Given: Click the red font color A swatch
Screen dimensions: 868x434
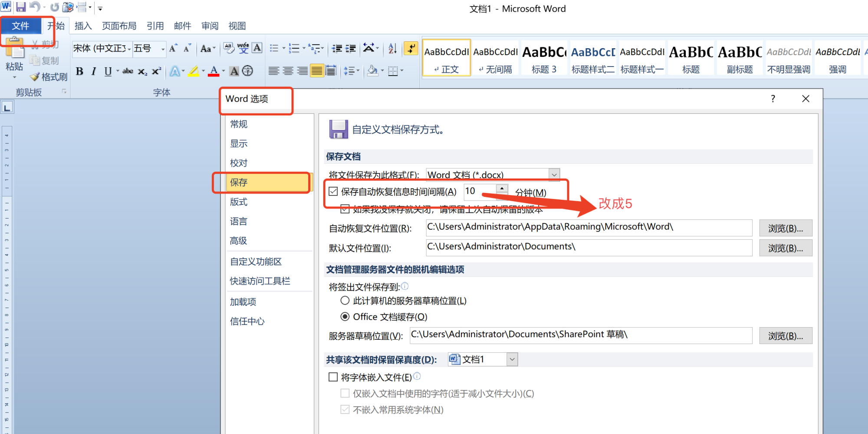Looking at the screenshot, I should coord(214,71).
